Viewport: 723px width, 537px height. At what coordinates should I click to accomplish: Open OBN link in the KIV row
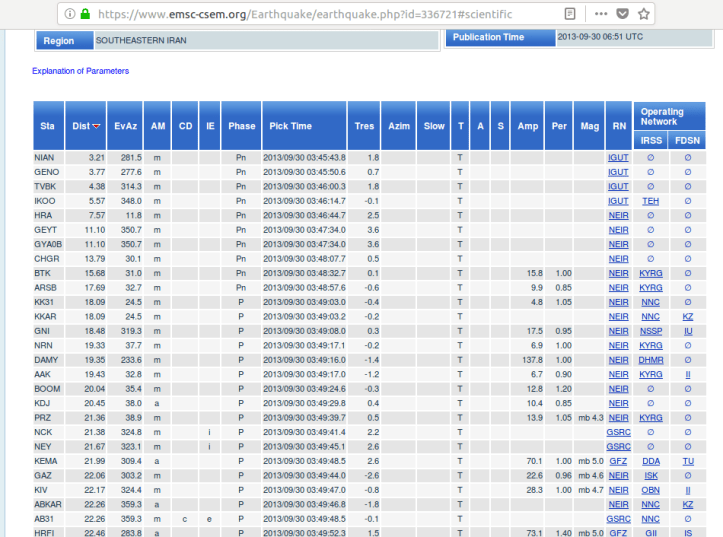[x=650, y=490]
